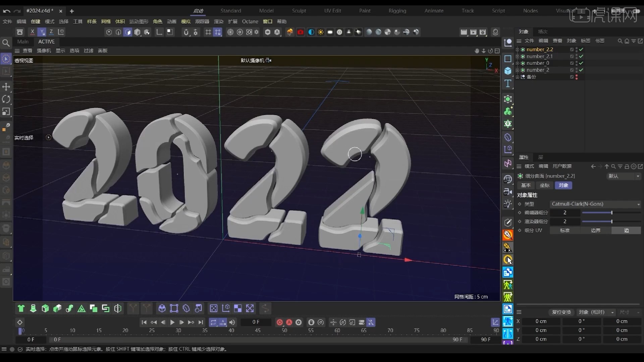Open the Octane menu

tap(250, 21)
